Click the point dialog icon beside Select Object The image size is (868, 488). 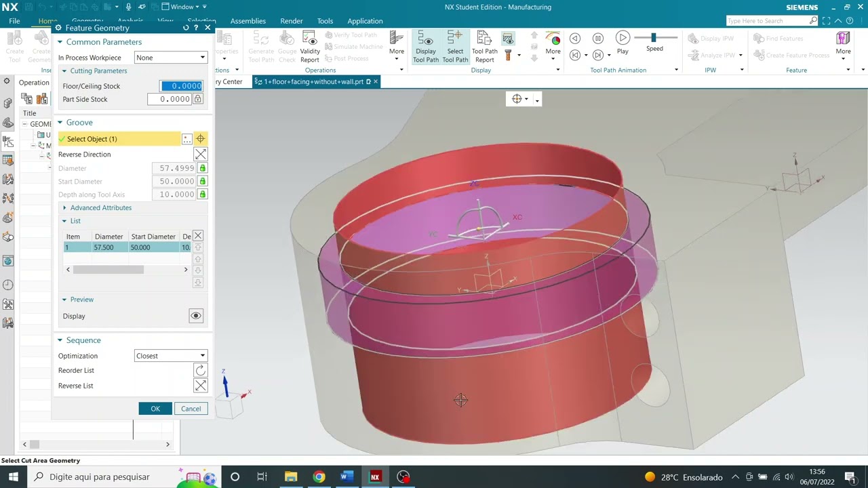click(186, 139)
